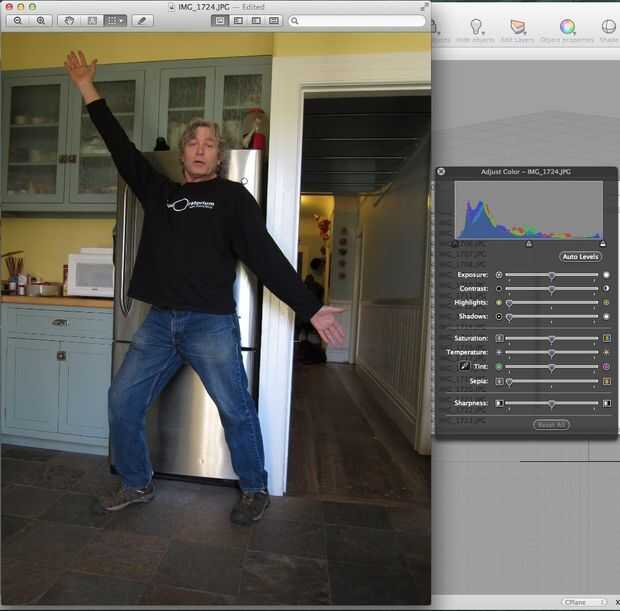
Task: Switch to Contact Sheet view
Action: pos(274,21)
